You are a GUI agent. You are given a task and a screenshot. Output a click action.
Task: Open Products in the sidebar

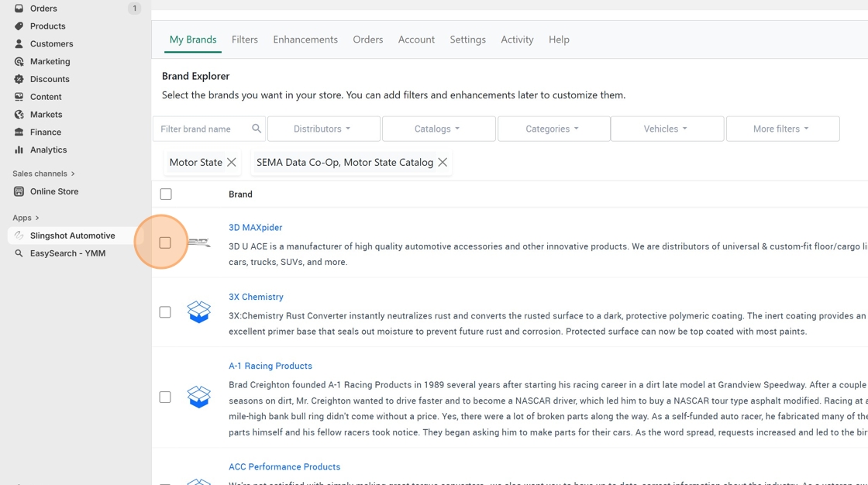(x=47, y=26)
